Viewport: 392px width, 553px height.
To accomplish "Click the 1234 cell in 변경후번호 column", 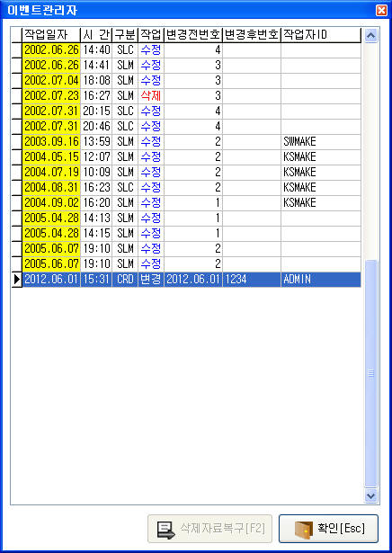I will click(252, 280).
